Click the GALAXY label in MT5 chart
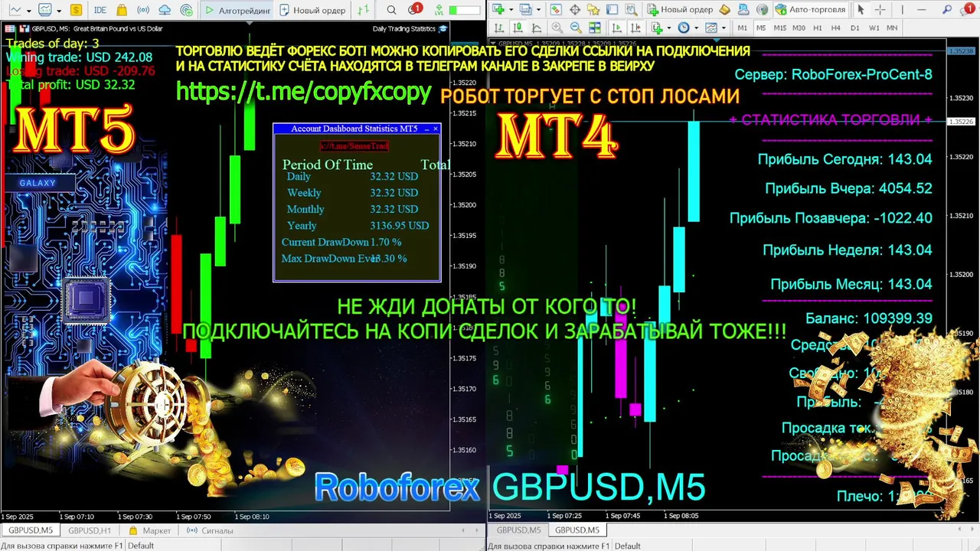Viewport: 980px width, 551px height. coord(38,183)
